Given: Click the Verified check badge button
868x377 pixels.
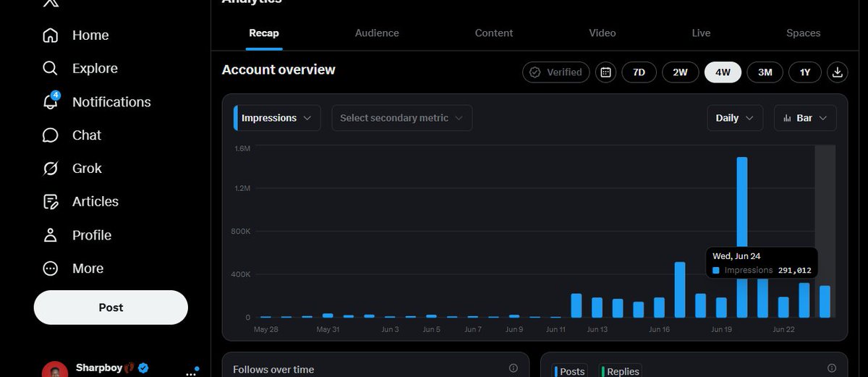Looking at the screenshot, I should [x=556, y=72].
